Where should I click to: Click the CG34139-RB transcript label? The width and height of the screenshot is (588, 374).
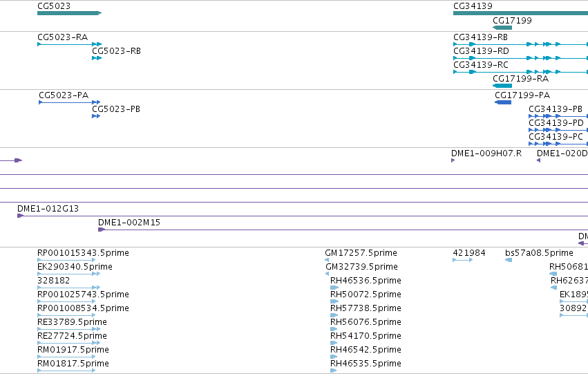coord(480,37)
